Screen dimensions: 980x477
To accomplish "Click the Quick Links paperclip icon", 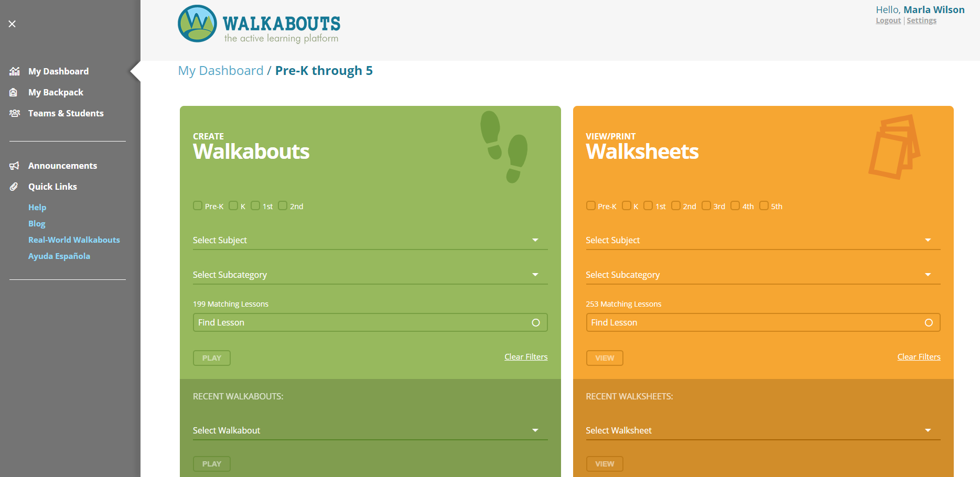I will click(14, 187).
